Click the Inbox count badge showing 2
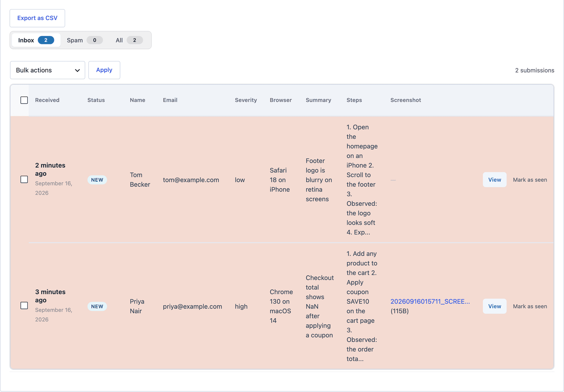The height and width of the screenshot is (392, 564). point(46,40)
